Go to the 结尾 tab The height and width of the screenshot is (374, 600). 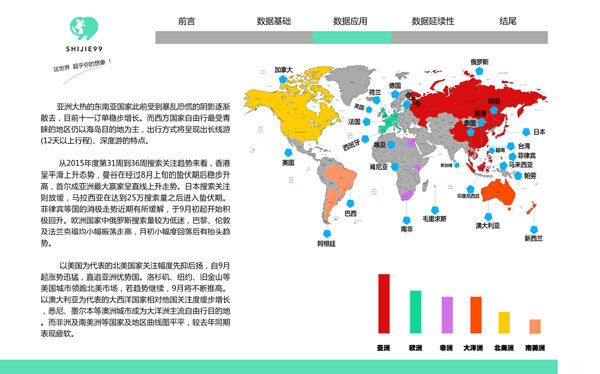click(508, 21)
